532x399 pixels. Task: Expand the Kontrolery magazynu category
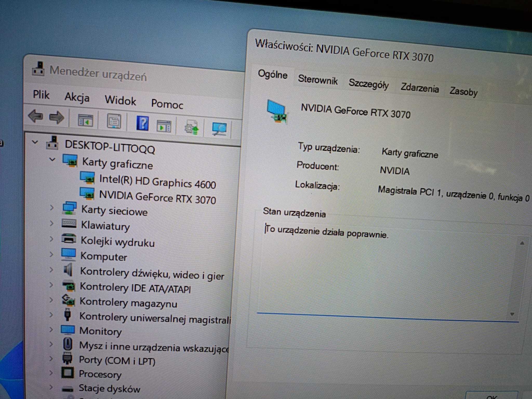tap(51, 300)
